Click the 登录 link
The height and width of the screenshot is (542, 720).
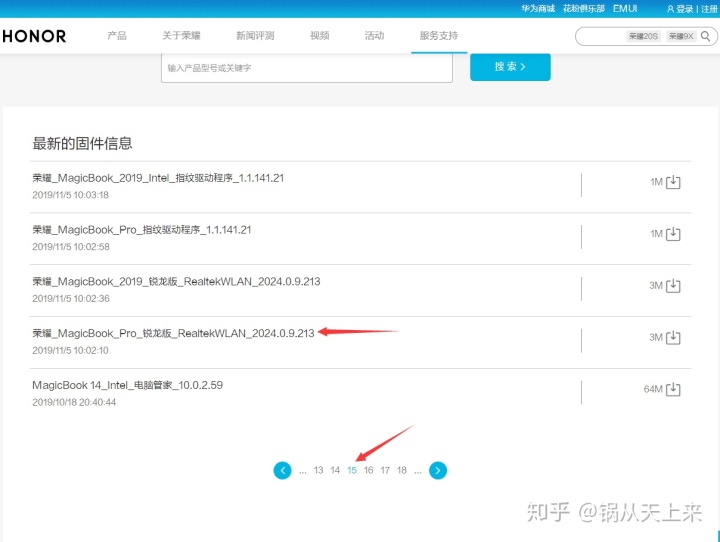pos(684,9)
